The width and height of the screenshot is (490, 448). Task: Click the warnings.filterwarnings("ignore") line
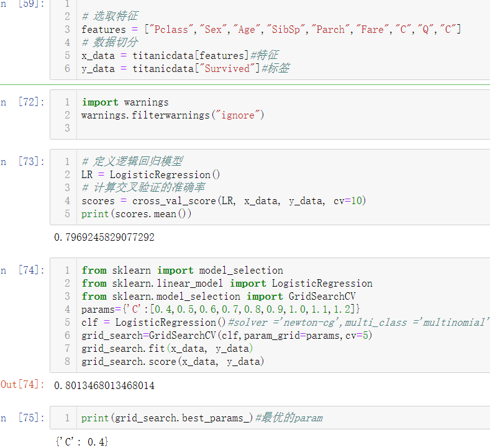point(173,115)
